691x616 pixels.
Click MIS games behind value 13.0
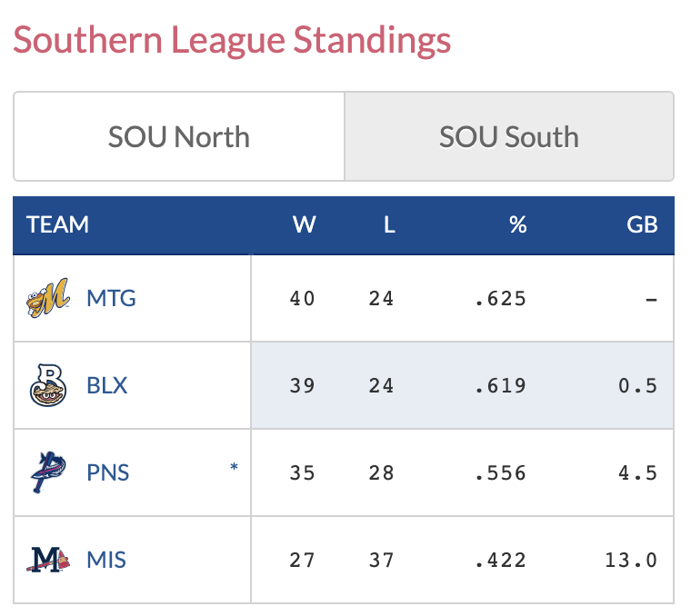pos(631,560)
